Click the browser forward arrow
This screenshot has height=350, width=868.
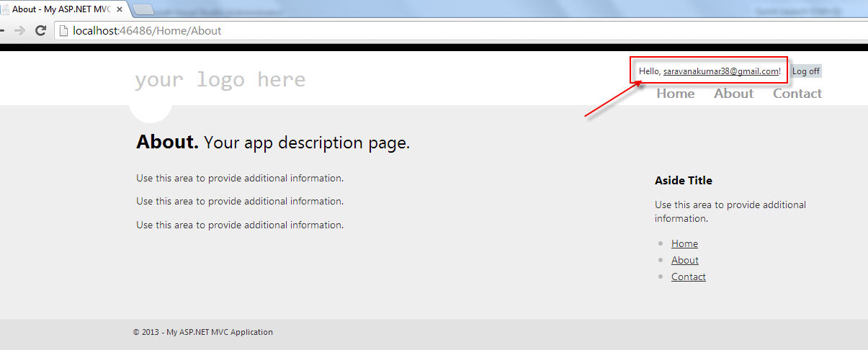coord(19,31)
